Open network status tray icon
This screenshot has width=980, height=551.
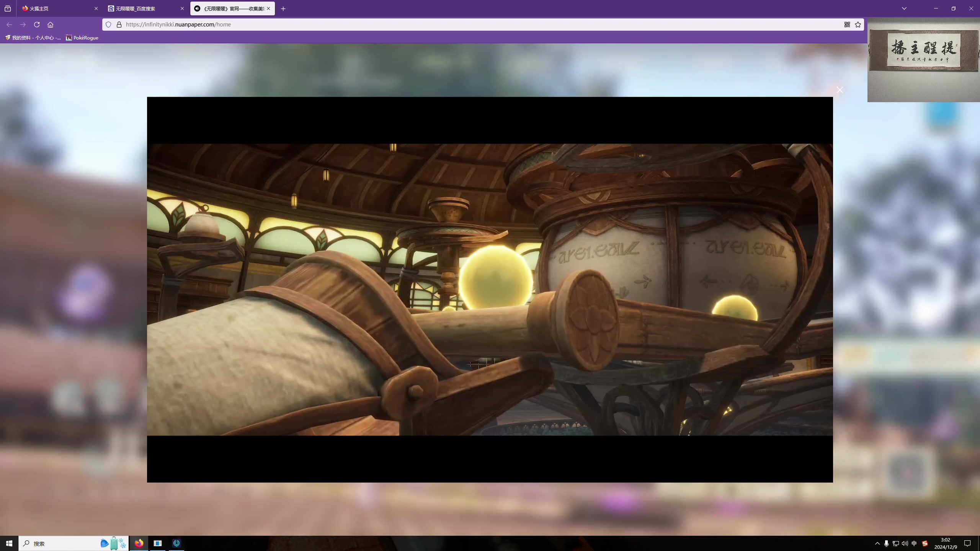tap(896, 543)
